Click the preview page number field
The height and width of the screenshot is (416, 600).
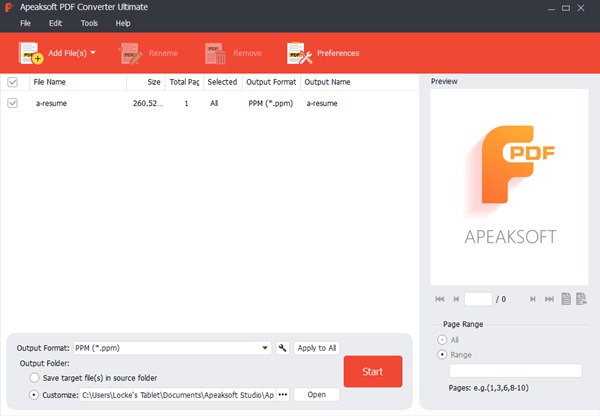tap(478, 299)
